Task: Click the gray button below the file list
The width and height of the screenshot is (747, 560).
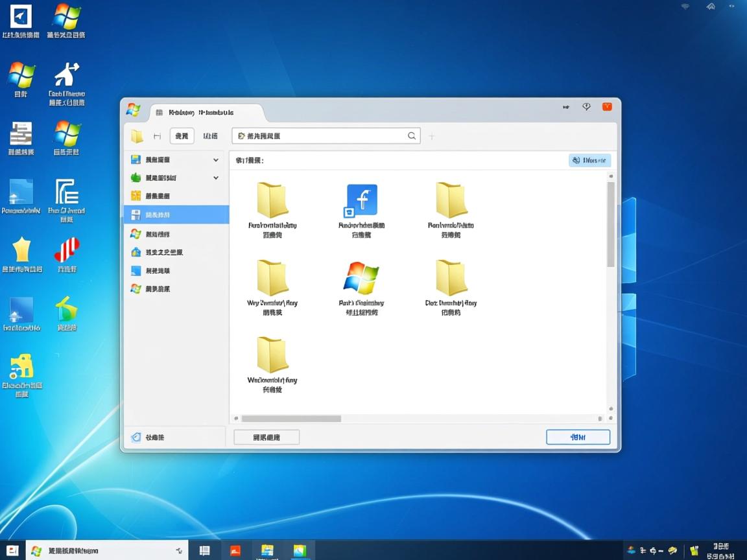Action: [x=267, y=437]
